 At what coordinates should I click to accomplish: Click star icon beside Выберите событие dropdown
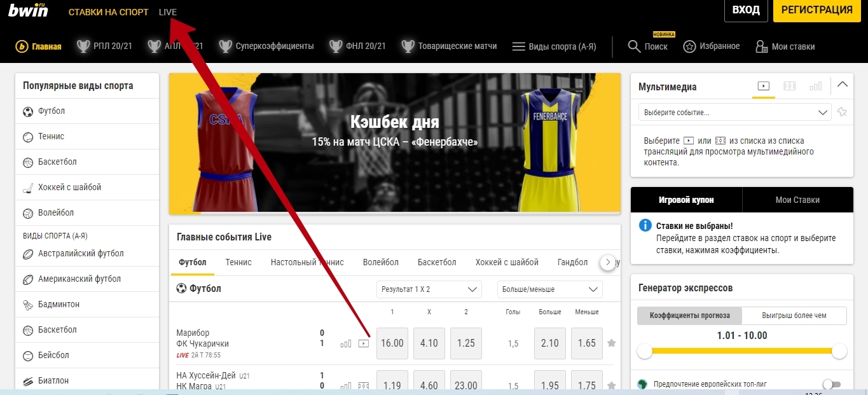click(x=842, y=113)
